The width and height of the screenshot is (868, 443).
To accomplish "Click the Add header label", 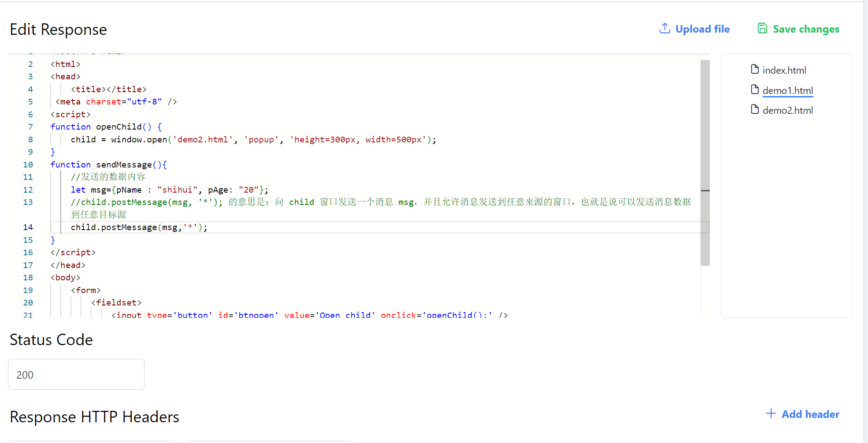I will coord(810,414).
